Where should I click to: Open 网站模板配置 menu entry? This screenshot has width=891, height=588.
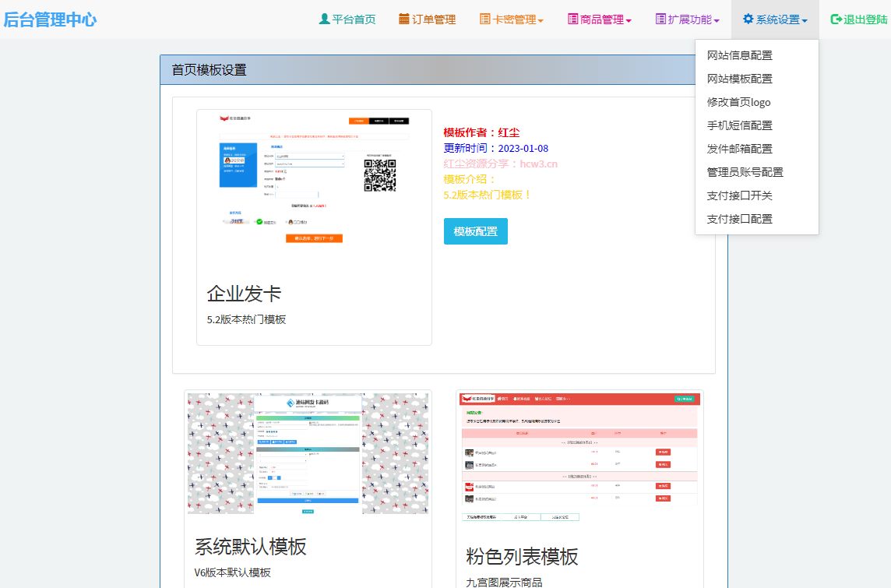(740, 79)
